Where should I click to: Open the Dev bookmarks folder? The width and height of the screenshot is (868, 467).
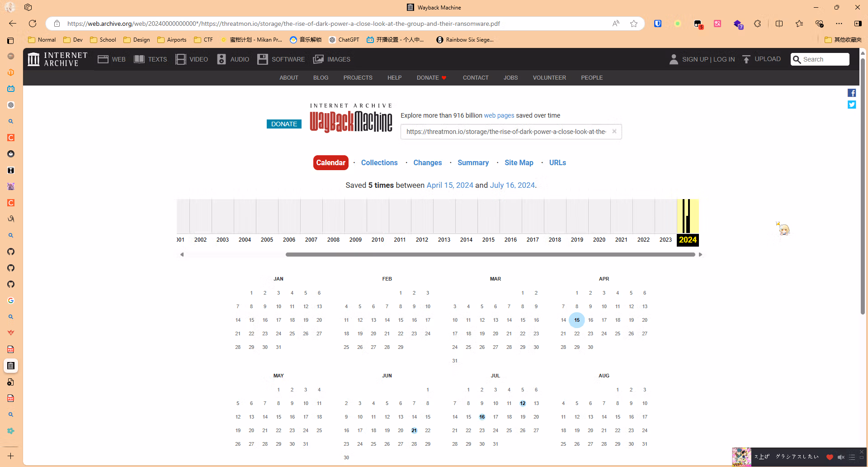coord(73,40)
